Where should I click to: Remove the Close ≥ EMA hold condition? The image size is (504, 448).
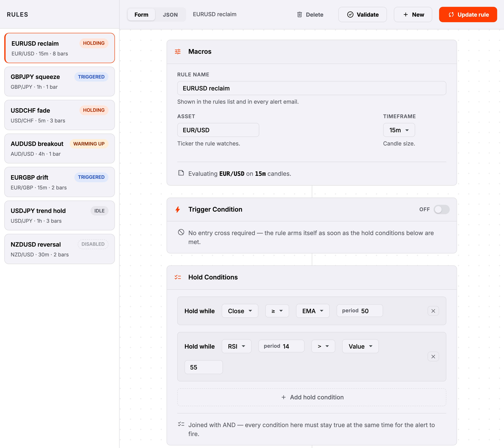[x=433, y=311]
